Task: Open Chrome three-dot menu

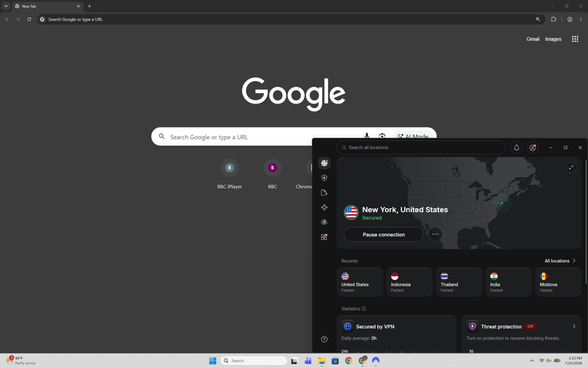Action: (581, 19)
